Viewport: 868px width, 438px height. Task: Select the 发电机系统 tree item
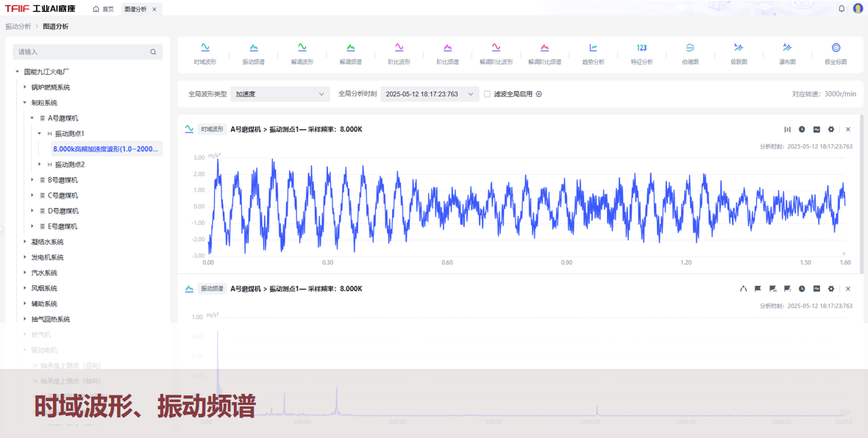pos(48,258)
